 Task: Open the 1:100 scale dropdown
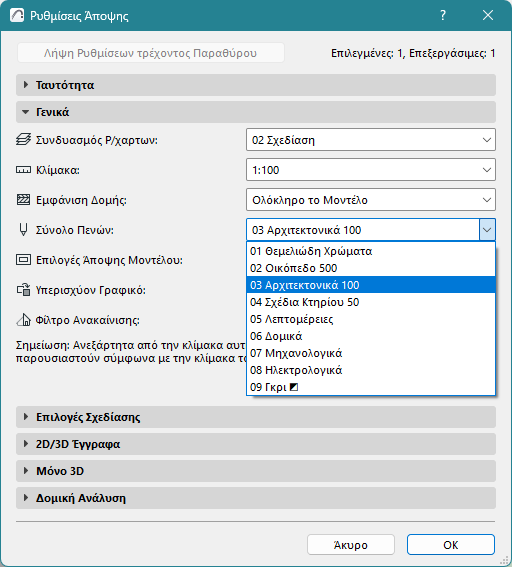[x=371, y=170]
